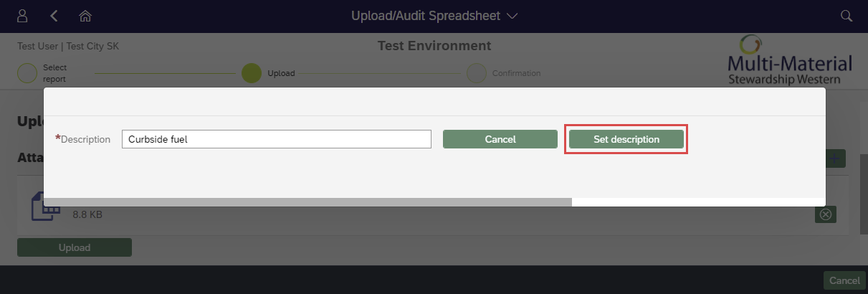The image size is (868, 294).
Task: Expand the Upload/Audit Spreadsheet title chevron
Action: click(x=512, y=16)
